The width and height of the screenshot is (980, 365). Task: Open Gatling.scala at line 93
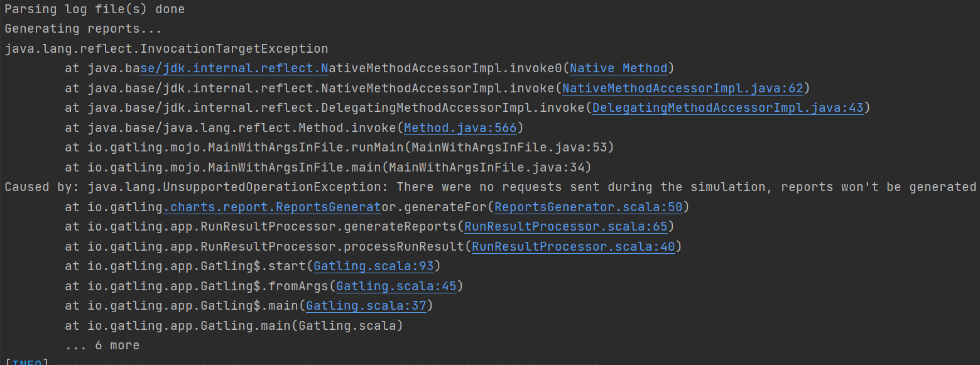pyautogui.click(x=374, y=266)
